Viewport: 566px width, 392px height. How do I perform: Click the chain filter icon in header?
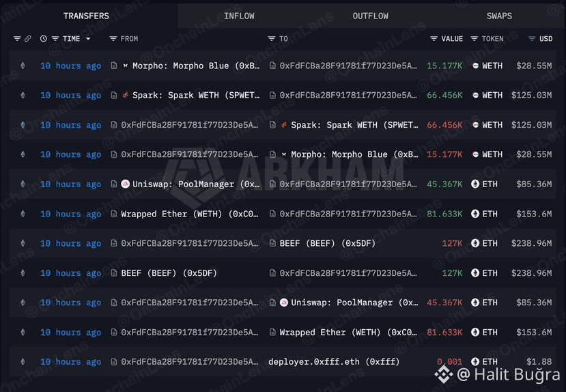coord(17,39)
